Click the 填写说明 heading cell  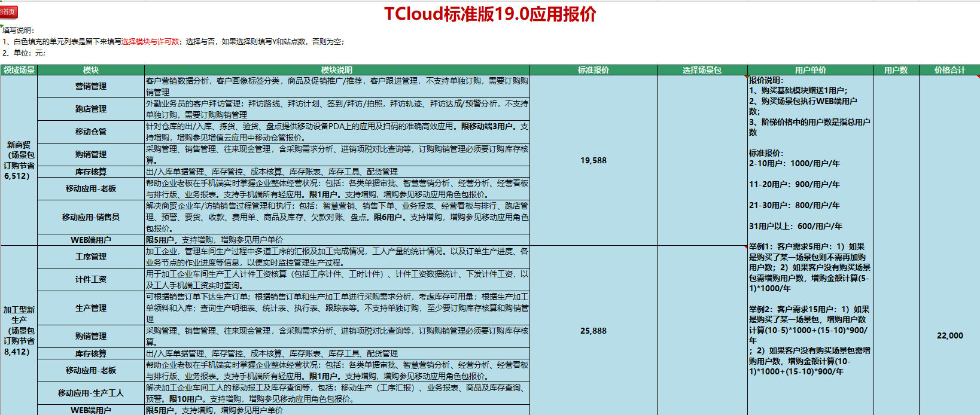[19, 30]
